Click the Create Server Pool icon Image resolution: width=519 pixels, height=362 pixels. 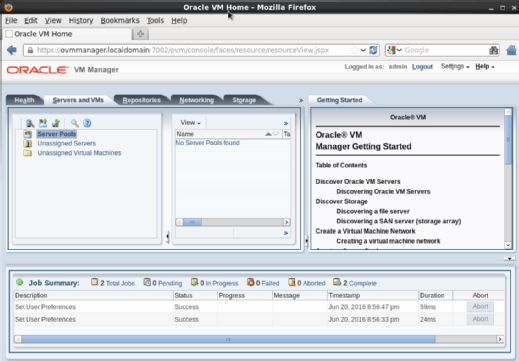(x=43, y=123)
